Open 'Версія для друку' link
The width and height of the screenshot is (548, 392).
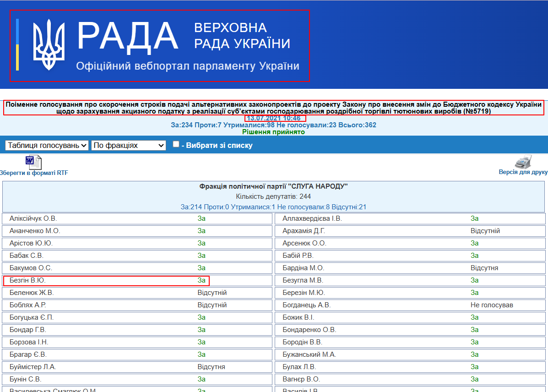(x=523, y=172)
